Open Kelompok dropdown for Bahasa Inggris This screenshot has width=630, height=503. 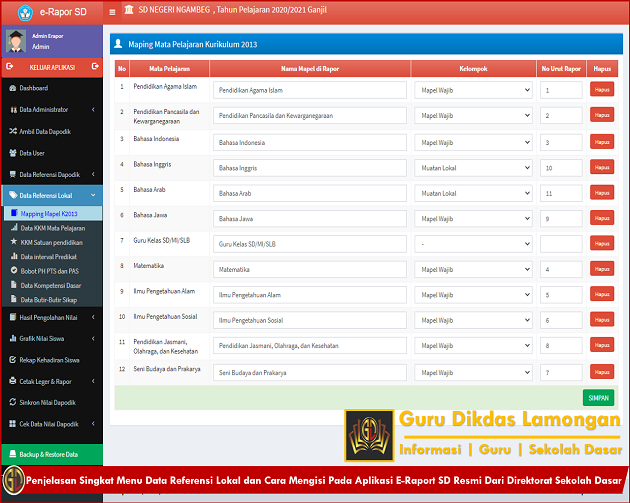(x=473, y=168)
